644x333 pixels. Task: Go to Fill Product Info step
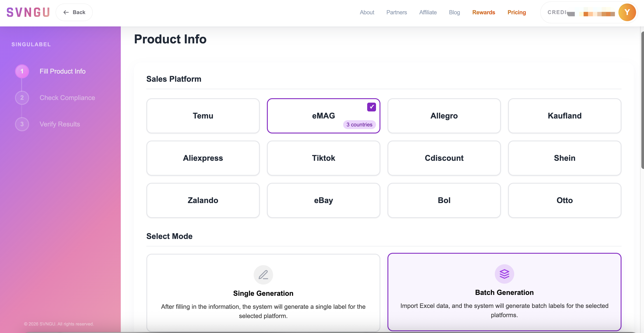[63, 71]
